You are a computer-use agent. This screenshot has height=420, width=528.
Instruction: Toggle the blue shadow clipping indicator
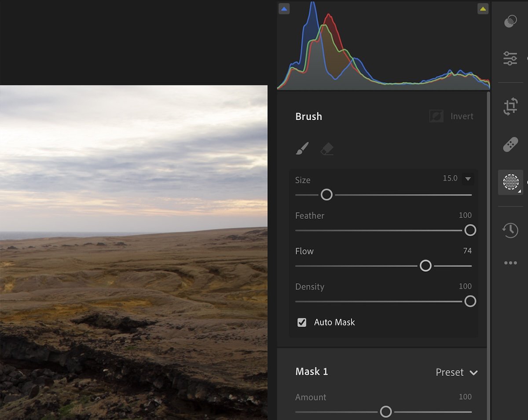tap(284, 8)
